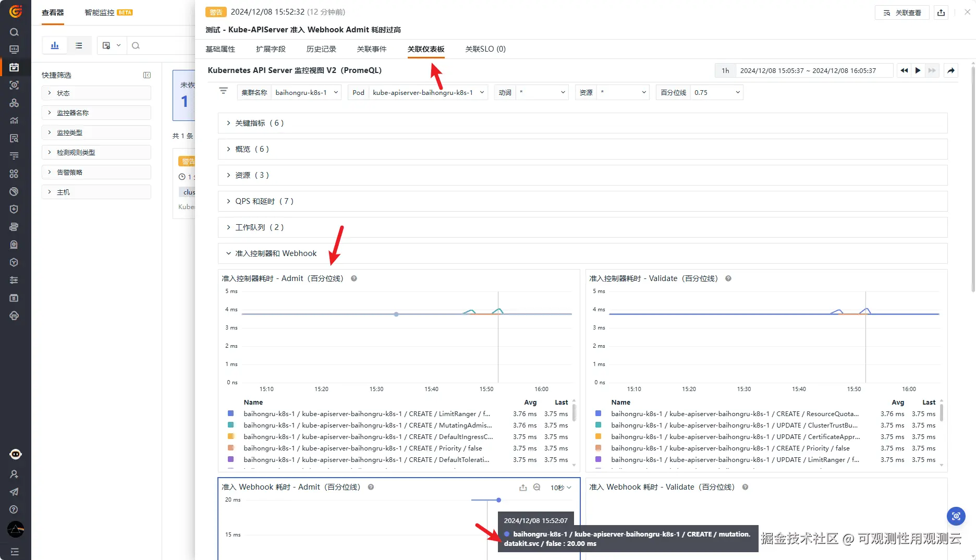Open the 关联事件 tab

pos(372,49)
